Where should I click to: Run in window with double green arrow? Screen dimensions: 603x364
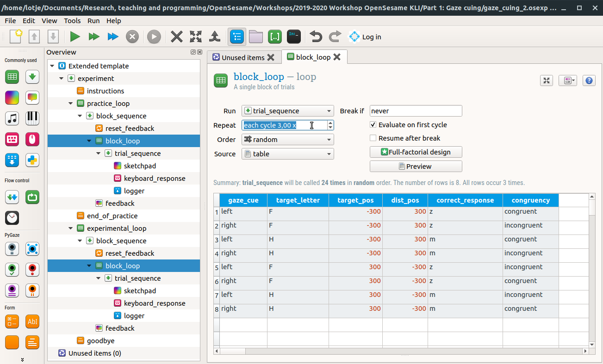click(x=94, y=37)
